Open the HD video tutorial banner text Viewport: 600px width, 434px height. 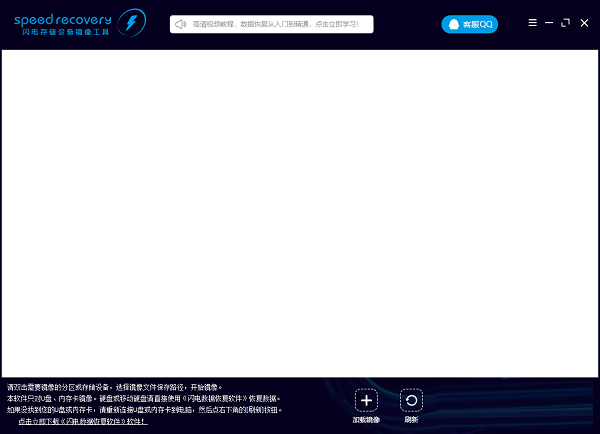(276, 24)
